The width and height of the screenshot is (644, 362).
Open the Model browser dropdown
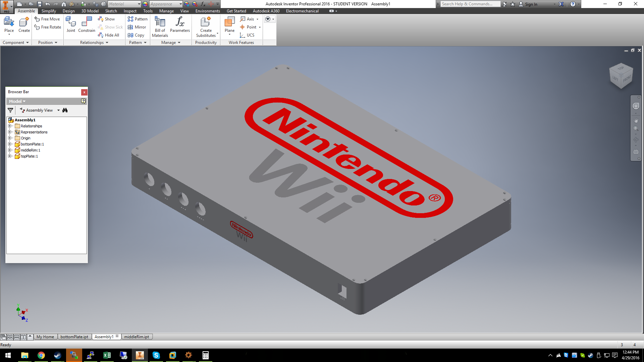click(17, 101)
